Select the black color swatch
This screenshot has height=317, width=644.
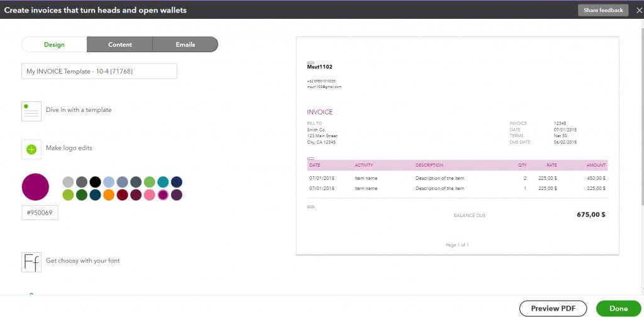pyautogui.click(x=96, y=182)
